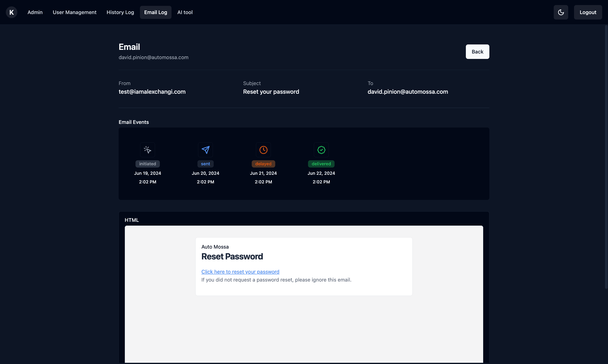Click the initiated status badge
The height and width of the screenshot is (364, 608).
click(x=148, y=164)
